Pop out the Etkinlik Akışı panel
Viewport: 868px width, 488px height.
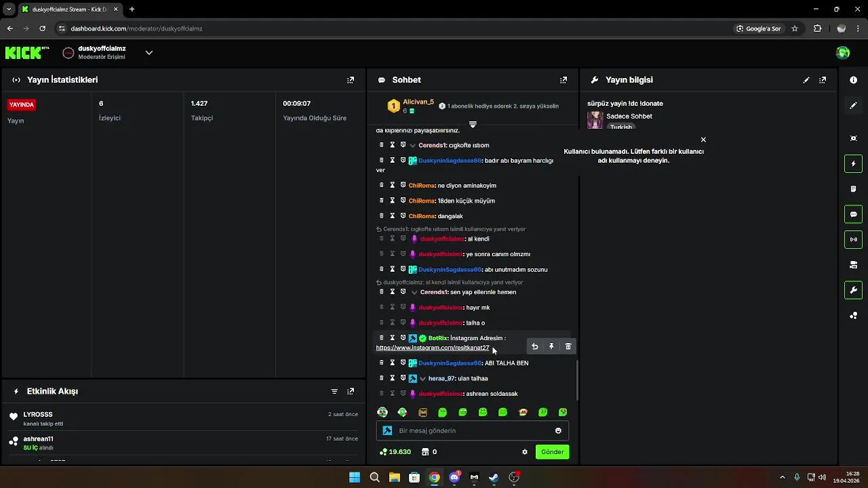pyautogui.click(x=351, y=391)
